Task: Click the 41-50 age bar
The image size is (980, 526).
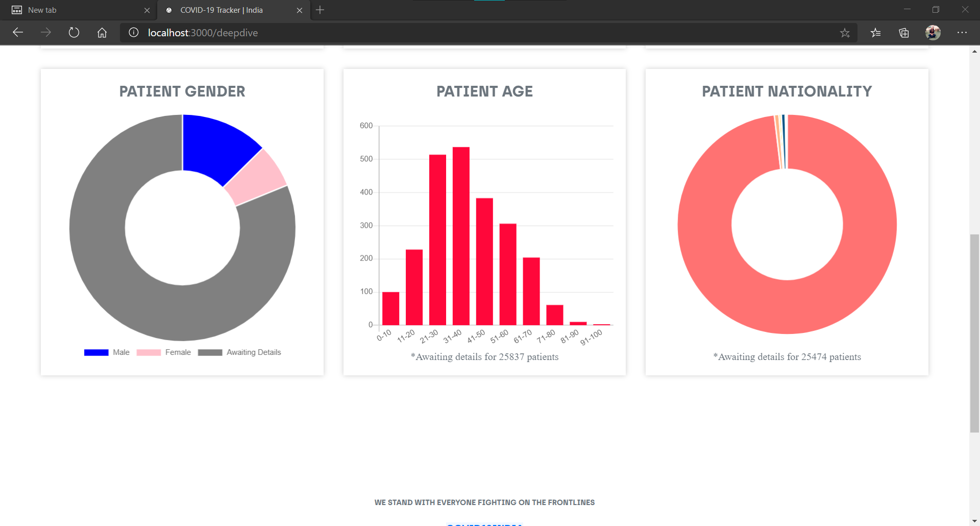Action: 484,261
